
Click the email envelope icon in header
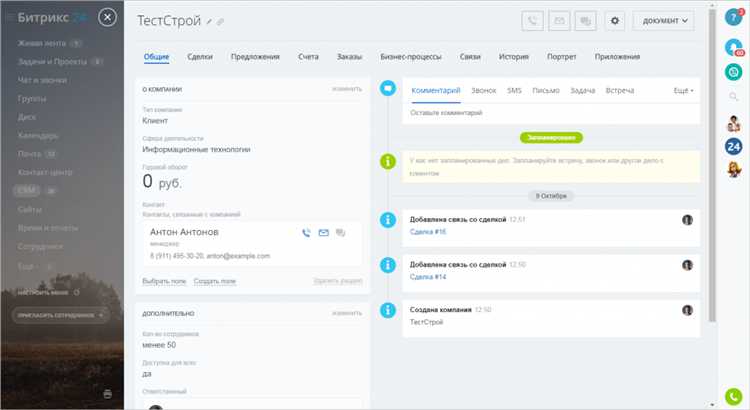(560, 21)
